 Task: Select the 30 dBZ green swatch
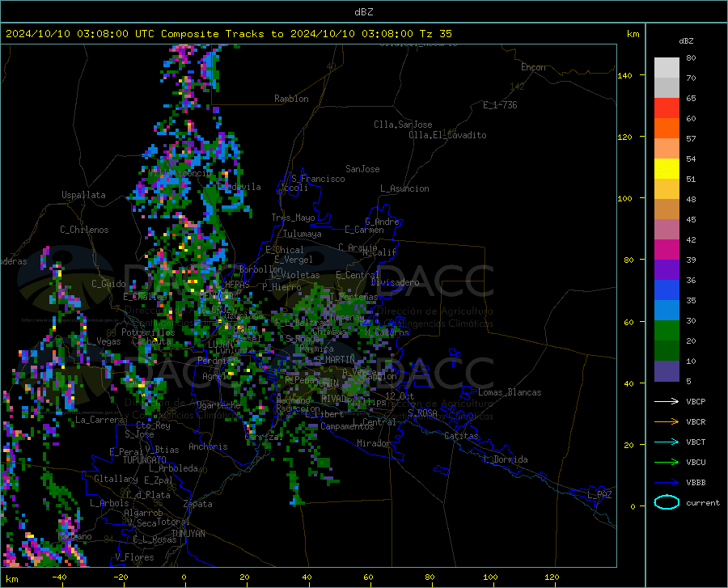click(x=667, y=331)
